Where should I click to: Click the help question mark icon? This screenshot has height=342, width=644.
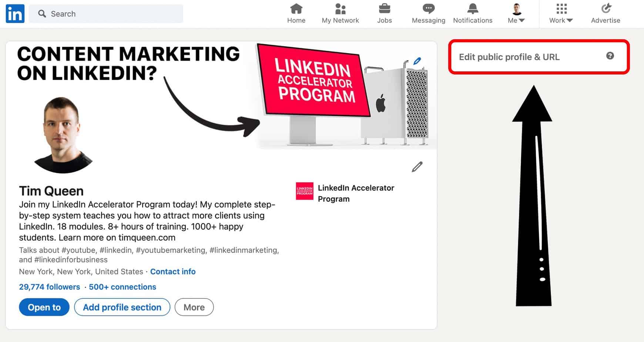(x=610, y=56)
